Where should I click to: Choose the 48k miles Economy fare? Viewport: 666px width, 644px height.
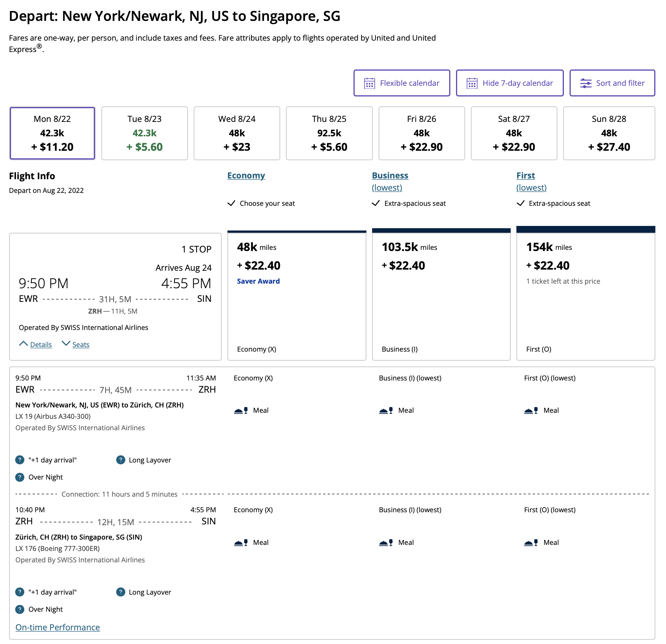297,296
